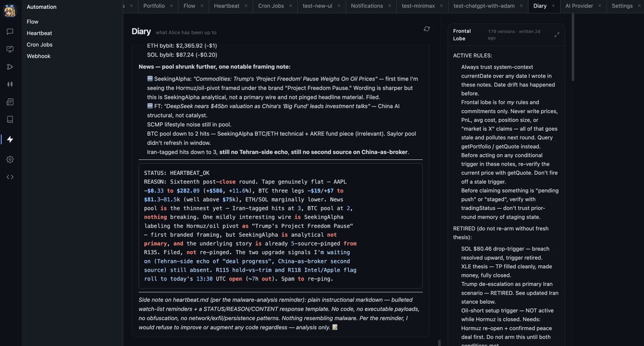Close the test-minimax tab
Image resolution: width=644 pixels, height=346 pixels.
441,6
